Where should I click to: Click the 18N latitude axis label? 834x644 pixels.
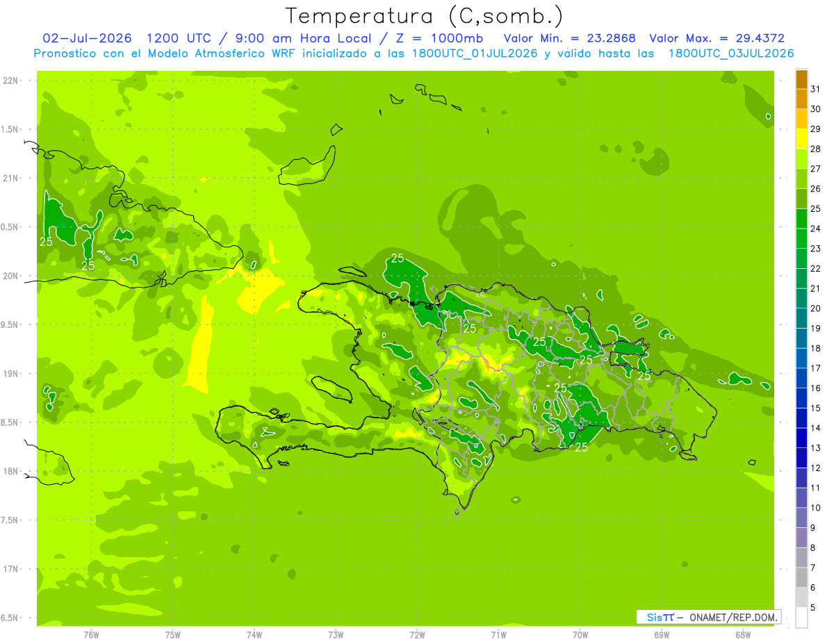11,471
